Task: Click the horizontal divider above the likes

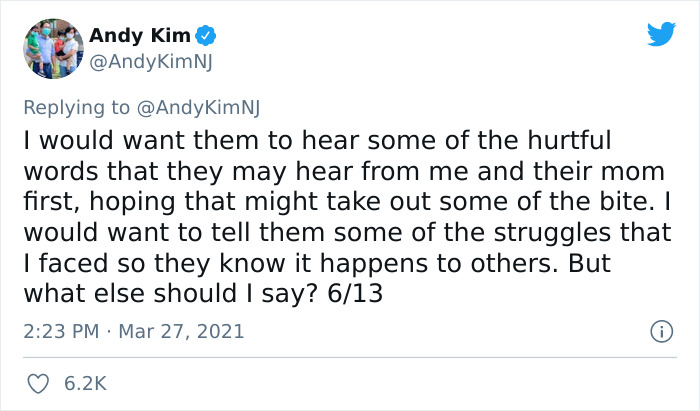Action: 350,357
